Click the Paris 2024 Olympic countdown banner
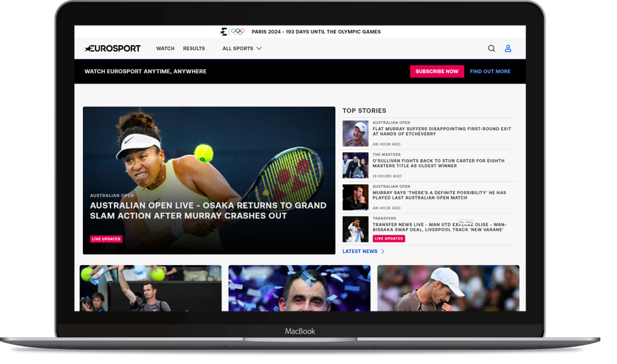The image size is (617, 364). (316, 32)
